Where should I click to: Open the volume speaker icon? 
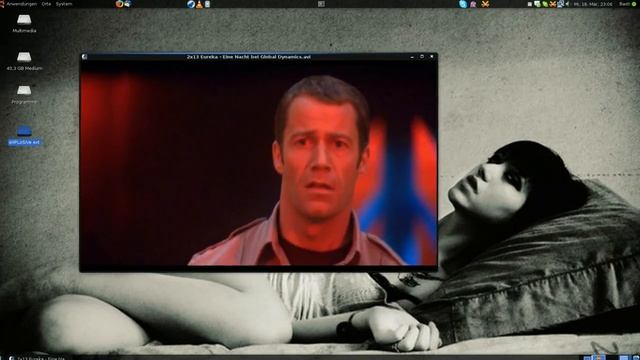point(568,4)
